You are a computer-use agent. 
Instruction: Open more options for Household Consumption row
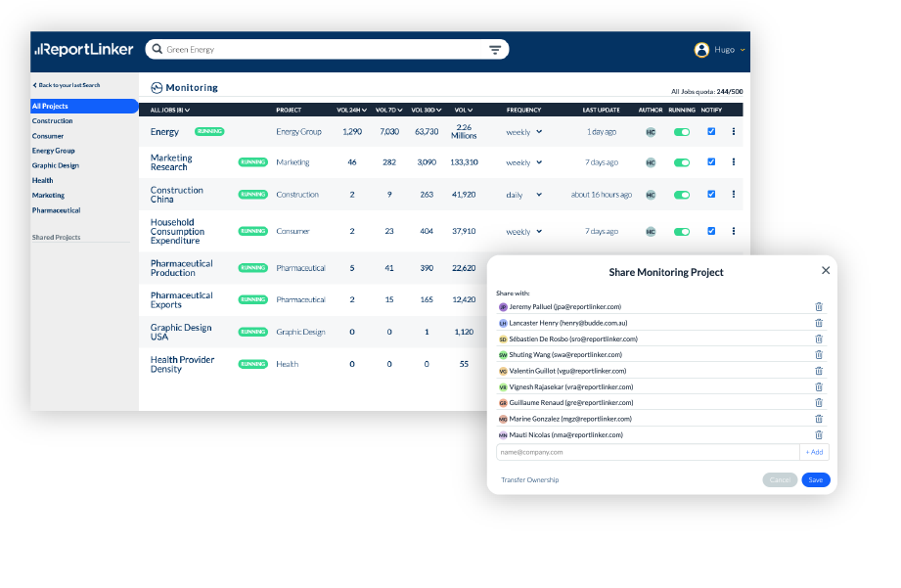click(x=733, y=231)
